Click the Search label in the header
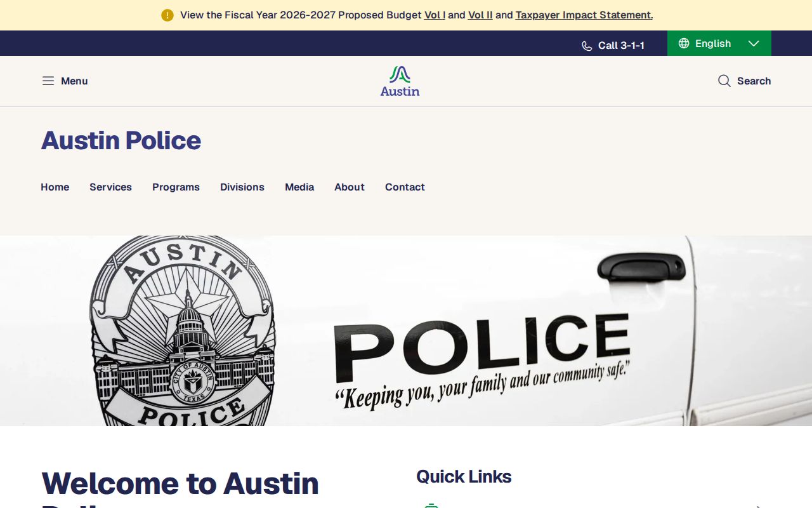The width and height of the screenshot is (812, 508). [754, 81]
